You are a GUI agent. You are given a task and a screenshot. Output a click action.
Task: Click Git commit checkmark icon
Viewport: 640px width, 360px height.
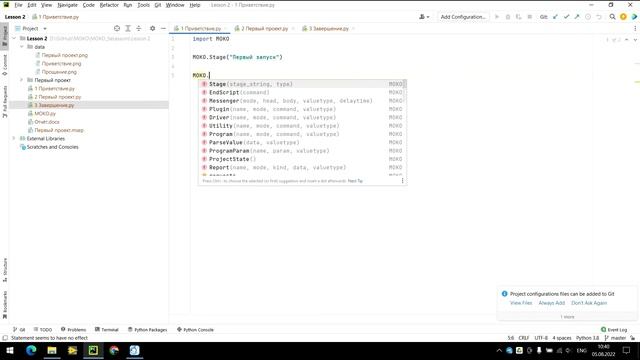click(x=566, y=17)
